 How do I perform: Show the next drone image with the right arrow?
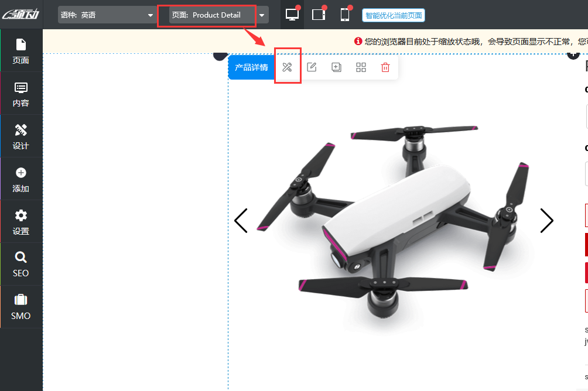coord(546,221)
